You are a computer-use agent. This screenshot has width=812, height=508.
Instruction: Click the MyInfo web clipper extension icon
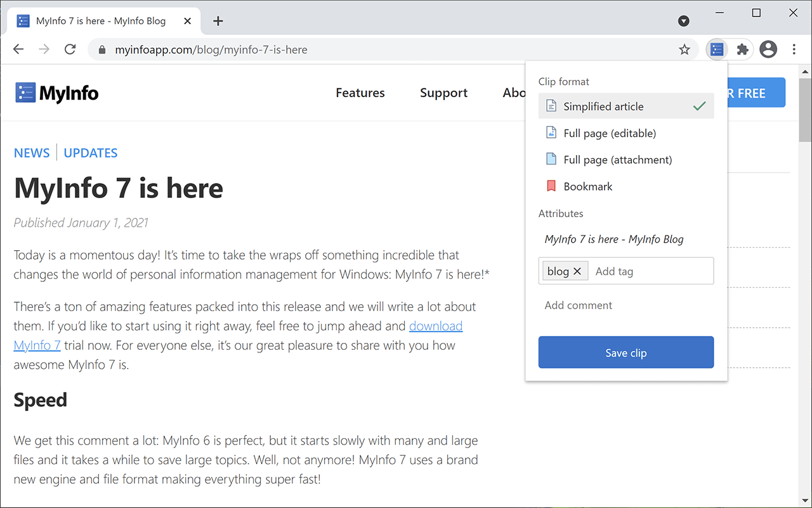coord(717,50)
